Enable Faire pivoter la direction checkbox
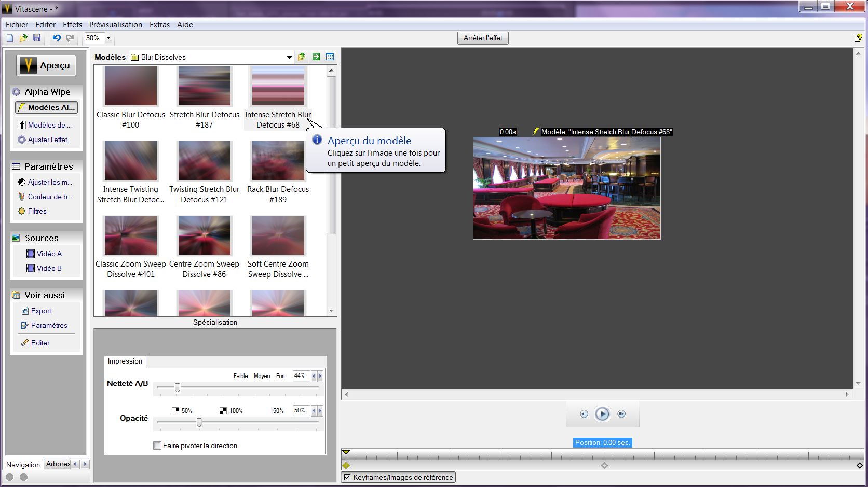The height and width of the screenshot is (487, 868). click(x=157, y=446)
